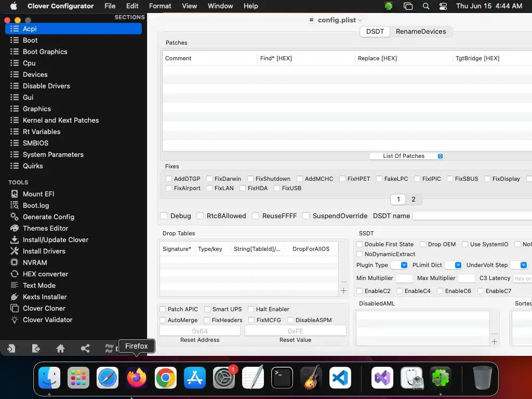Click the Max Multiplier input field
532x399 pixels.
[x=467, y=278]
